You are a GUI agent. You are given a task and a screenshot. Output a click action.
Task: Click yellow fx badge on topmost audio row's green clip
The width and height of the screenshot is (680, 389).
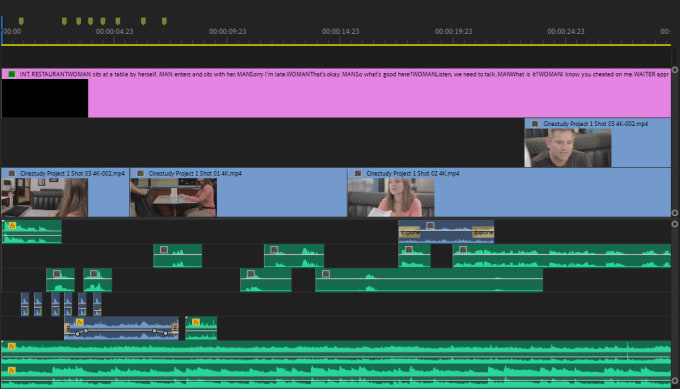pos(12,226)
